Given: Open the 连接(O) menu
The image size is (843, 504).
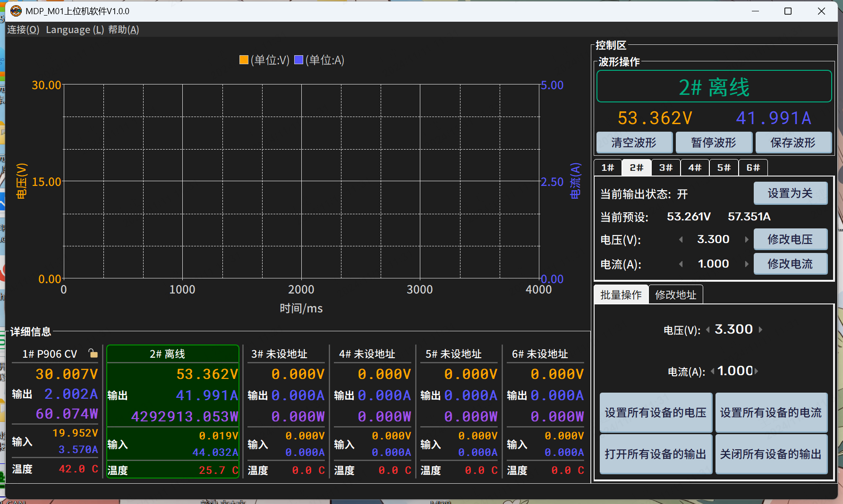Looking at the screenshot, I should click(x=23, y=30).
